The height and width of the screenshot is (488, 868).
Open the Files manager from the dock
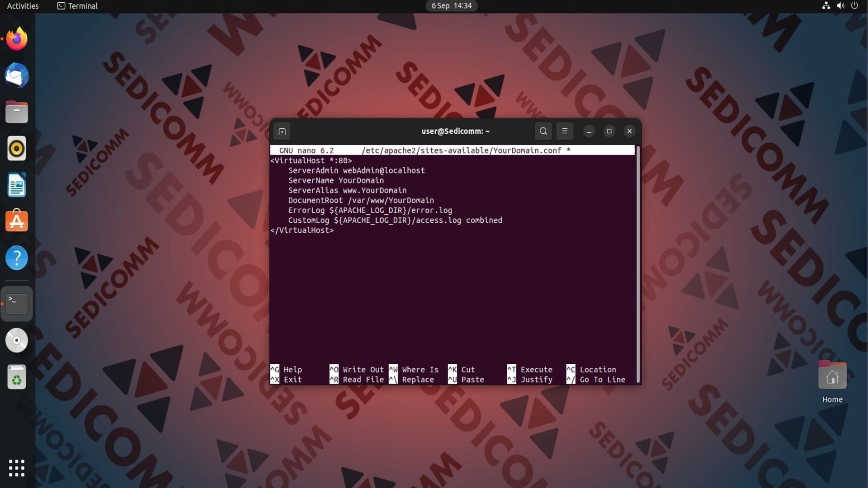pyautogui.click(x=17, y=112)
